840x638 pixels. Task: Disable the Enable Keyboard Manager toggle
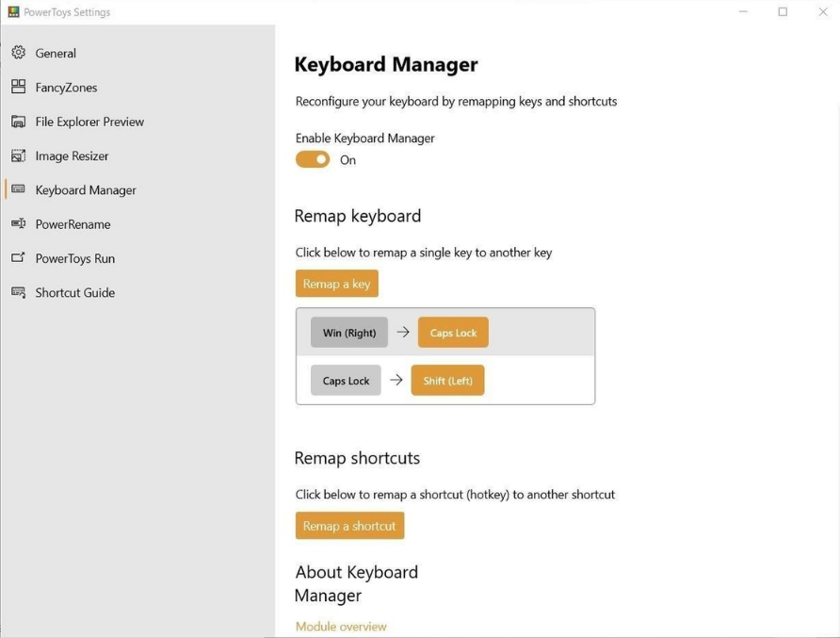(313, 159)
